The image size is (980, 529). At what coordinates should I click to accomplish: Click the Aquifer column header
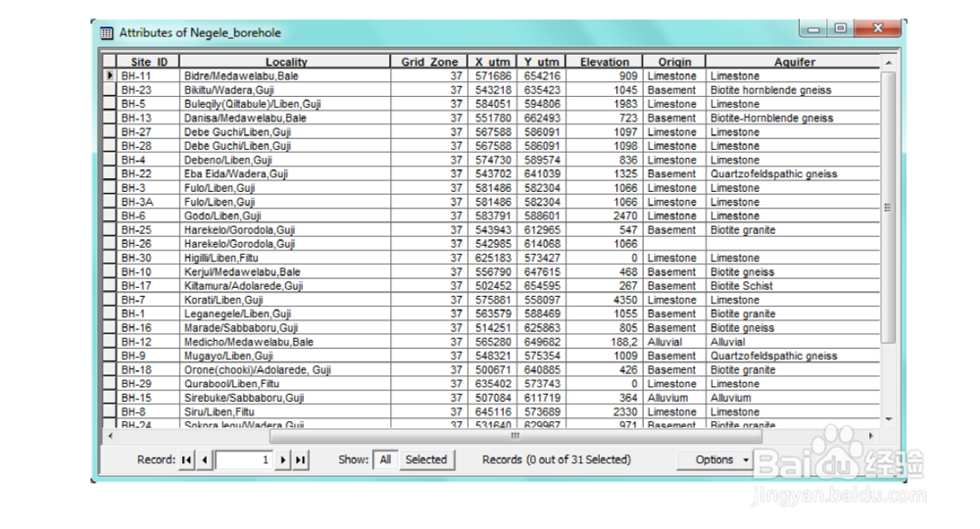pos(794,62)
